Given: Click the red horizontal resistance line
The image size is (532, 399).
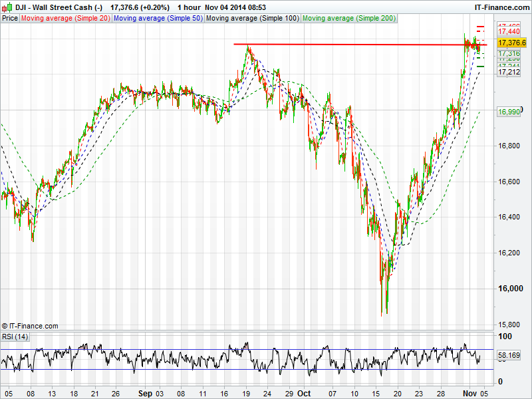Looking at the screenshot, I should (360, 45).
